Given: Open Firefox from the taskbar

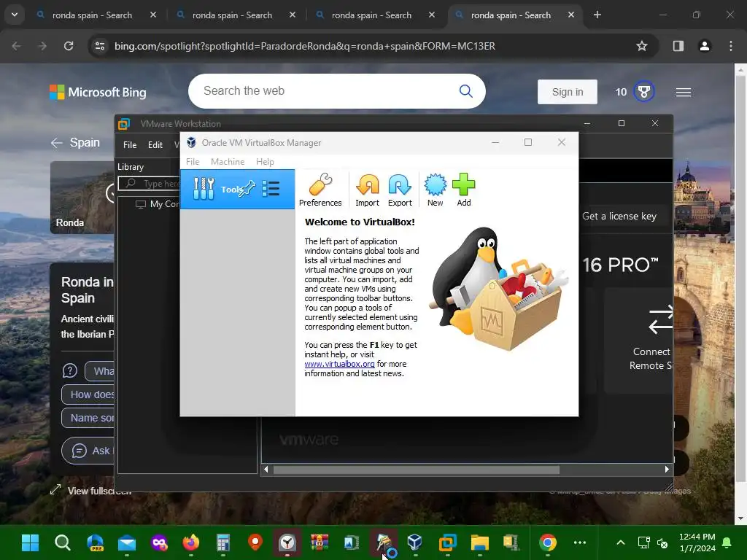Looking at the screenshot, I should click(x=191, y=542).
